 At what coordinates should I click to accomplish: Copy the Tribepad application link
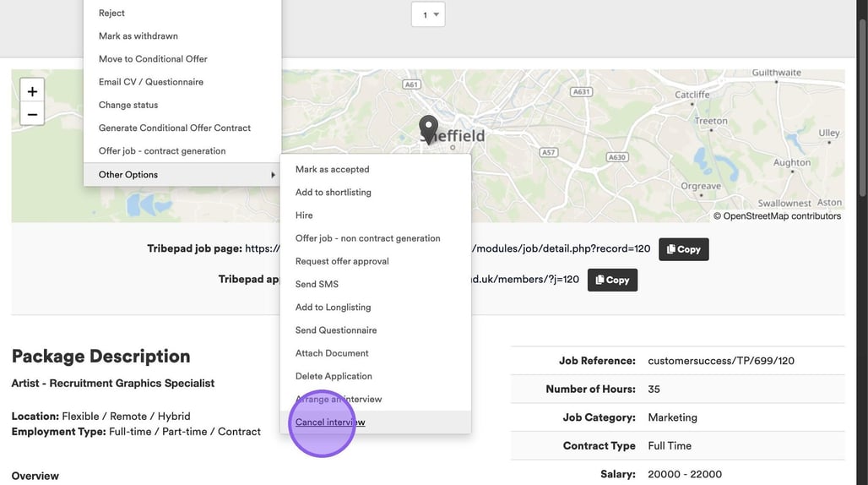pos(612,280)
